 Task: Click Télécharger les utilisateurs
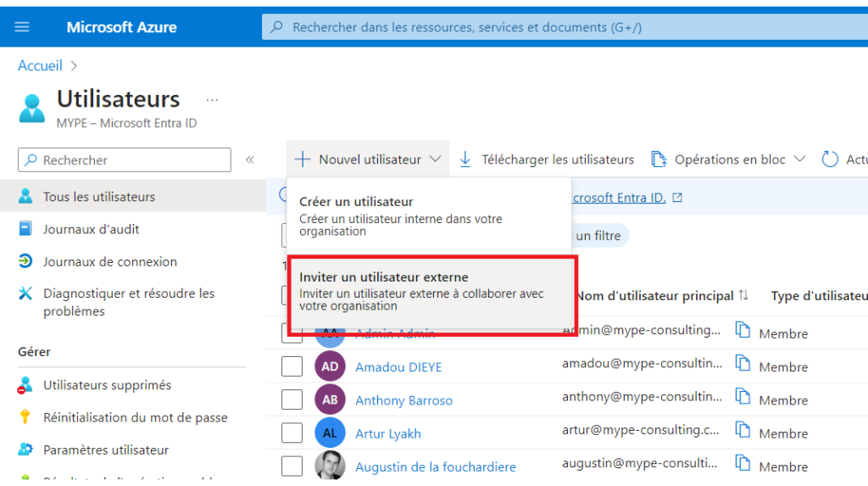tap(558, 159)
